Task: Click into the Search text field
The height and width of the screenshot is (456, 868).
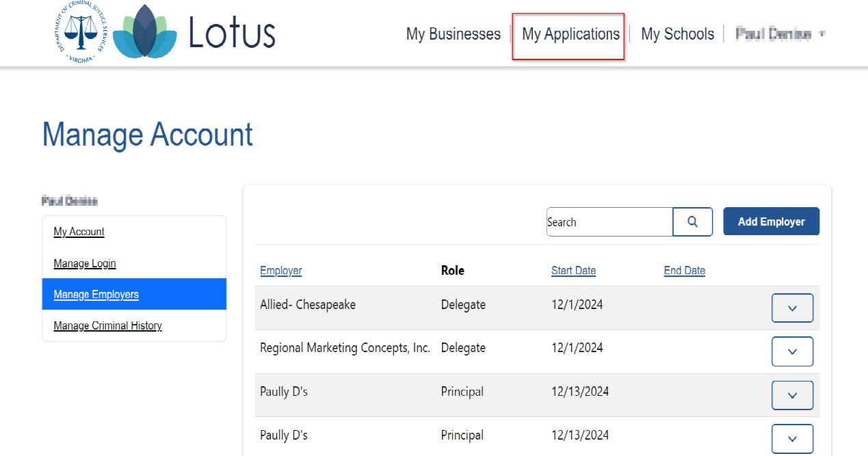Action: pyautogui.click(x=609, y=222)
